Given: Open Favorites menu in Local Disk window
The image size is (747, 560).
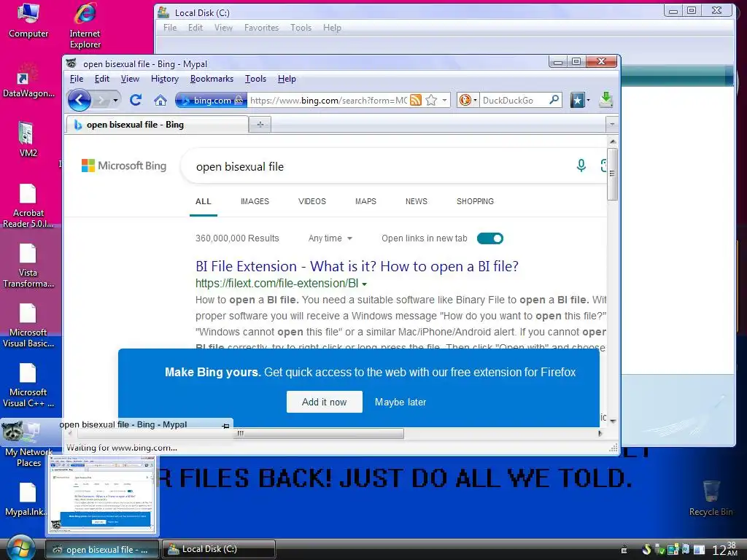Looking at the screenshot, I should (x=262, y=28).
